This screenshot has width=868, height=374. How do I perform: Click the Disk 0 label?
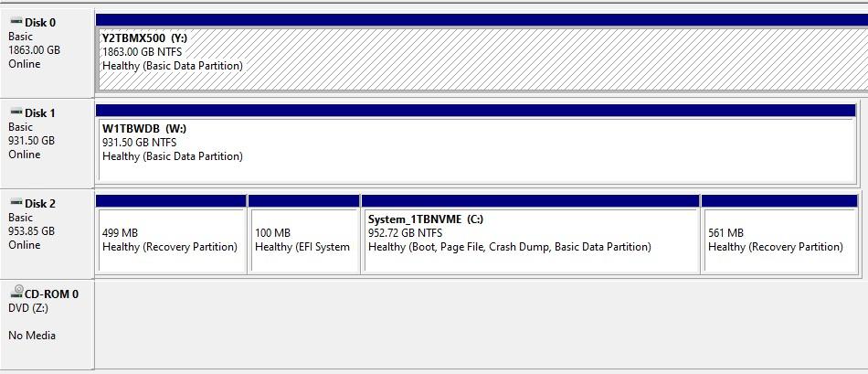(x=40, y=23)
